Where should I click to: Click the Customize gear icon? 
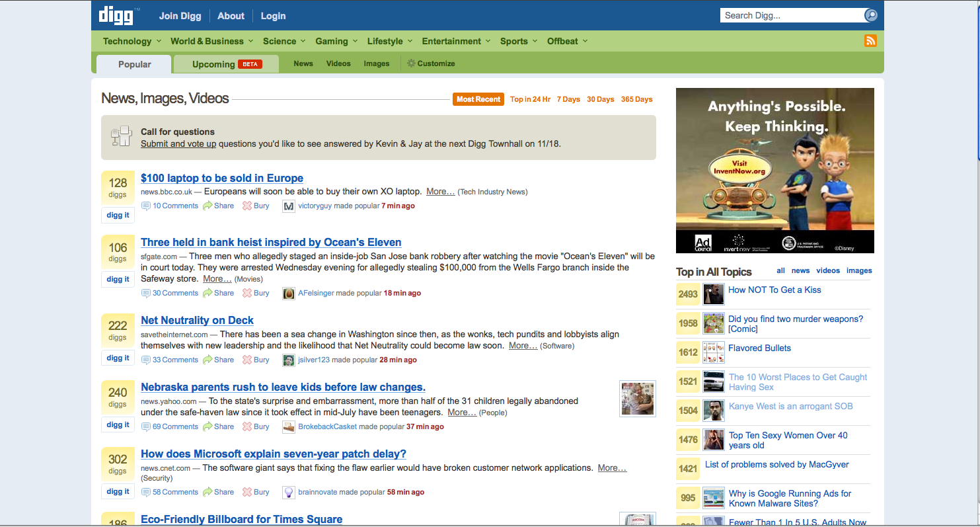[411, 63]
